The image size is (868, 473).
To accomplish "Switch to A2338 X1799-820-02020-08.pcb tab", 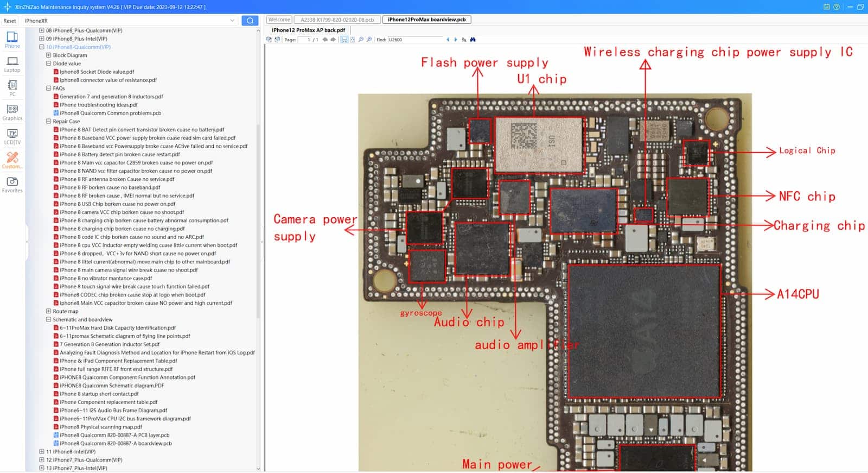I will pos(337,20).
